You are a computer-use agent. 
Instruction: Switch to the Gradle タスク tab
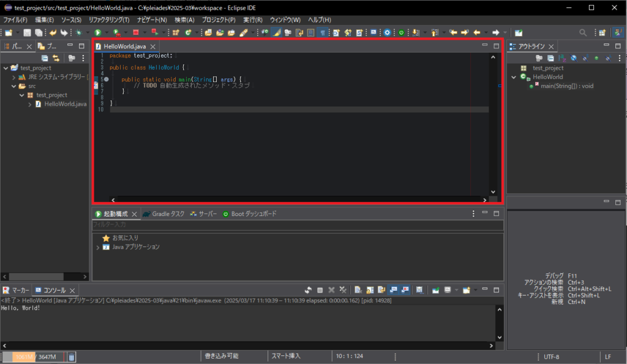pyautogui.click(x=164, y=214)
